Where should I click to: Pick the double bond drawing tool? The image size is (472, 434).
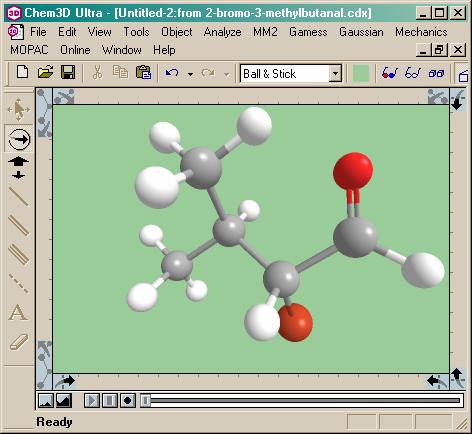[18, 226]
